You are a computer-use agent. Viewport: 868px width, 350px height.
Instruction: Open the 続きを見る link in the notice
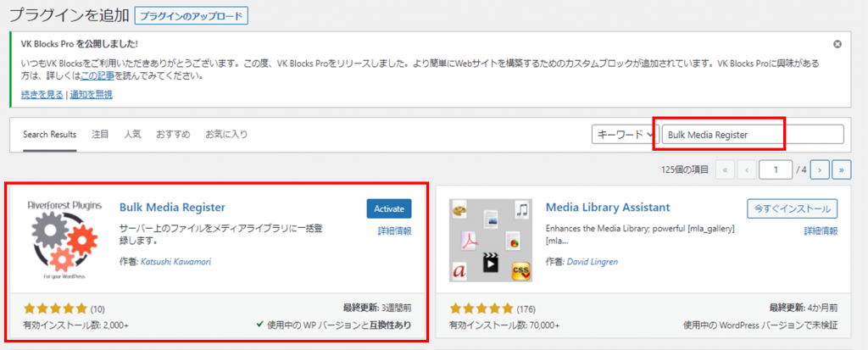[43, 94]
